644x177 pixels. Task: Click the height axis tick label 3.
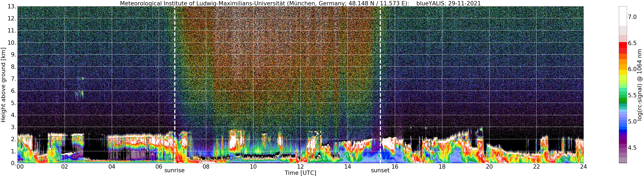(14, 127)
